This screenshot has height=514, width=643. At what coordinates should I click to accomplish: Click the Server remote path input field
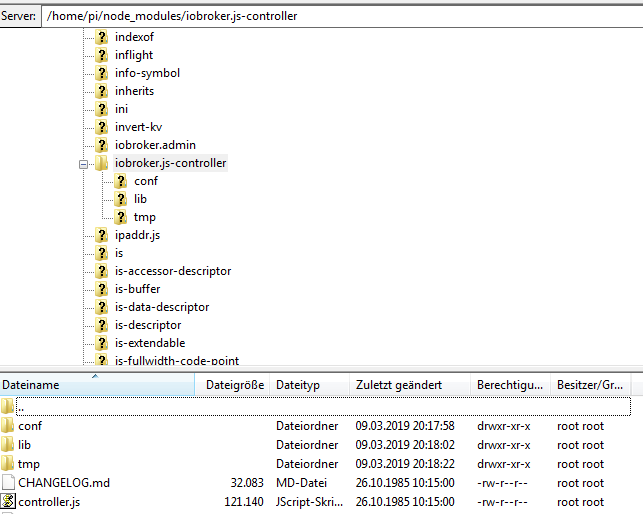click(x=342, y=16)
